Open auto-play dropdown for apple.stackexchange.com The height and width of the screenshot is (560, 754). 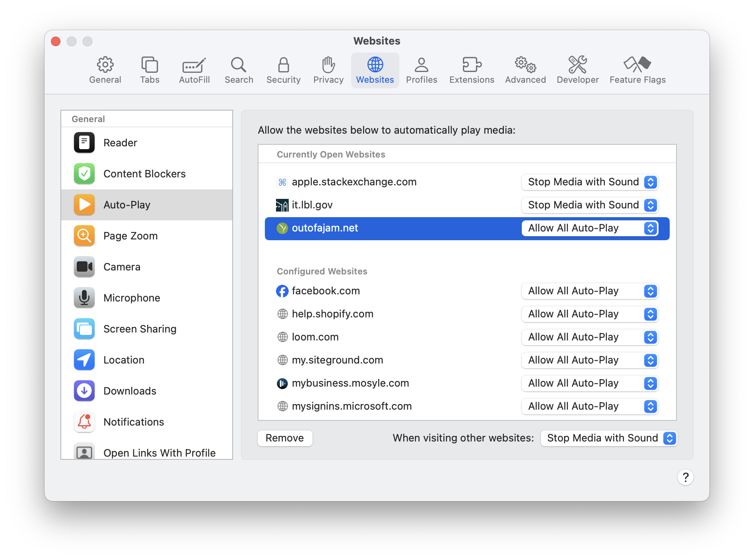tap(590, 182)
